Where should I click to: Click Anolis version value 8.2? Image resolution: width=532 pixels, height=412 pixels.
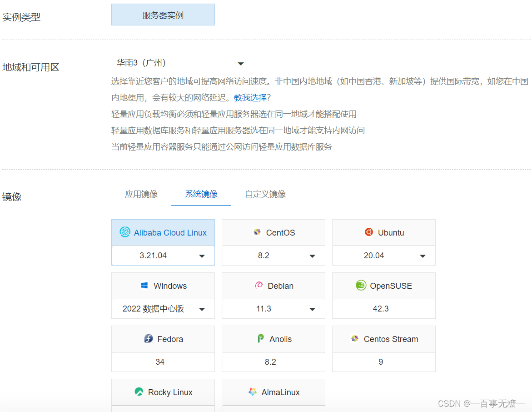tap(270, 362)
